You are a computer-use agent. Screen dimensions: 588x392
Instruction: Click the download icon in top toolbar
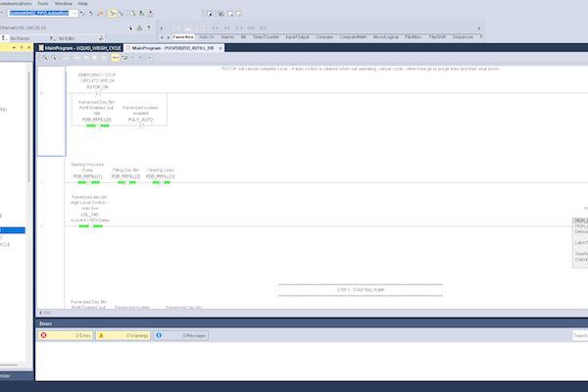(150, 14)
